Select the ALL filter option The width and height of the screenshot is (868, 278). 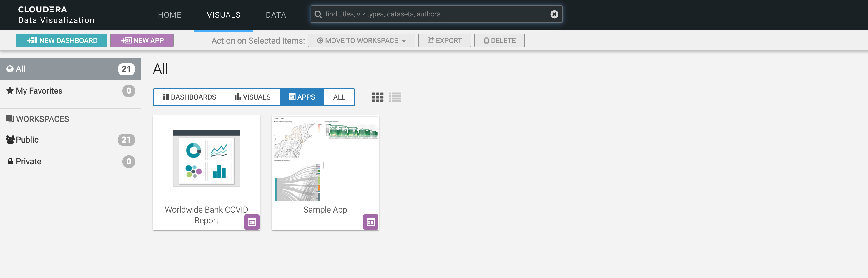(339, 97)
